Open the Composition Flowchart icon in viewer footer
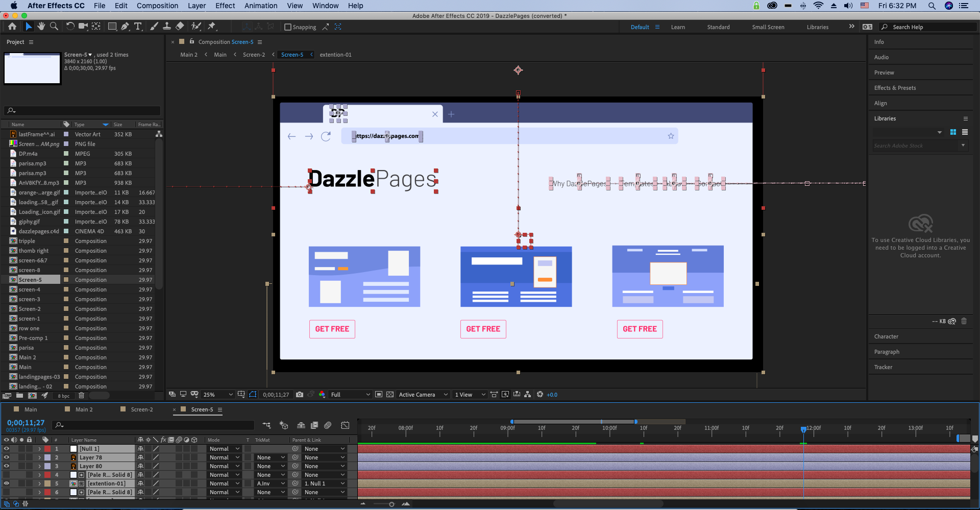980x510 pixels. (527, 395)
